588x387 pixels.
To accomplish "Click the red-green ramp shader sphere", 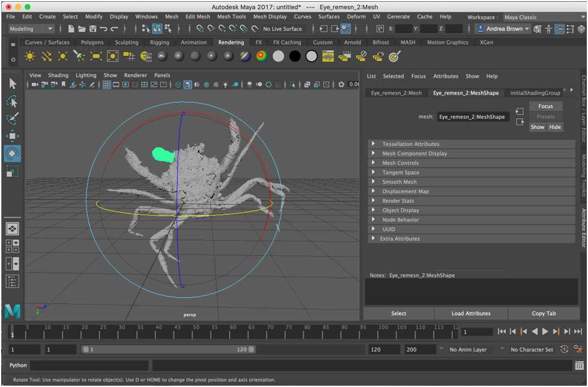I will coord(261,56).
